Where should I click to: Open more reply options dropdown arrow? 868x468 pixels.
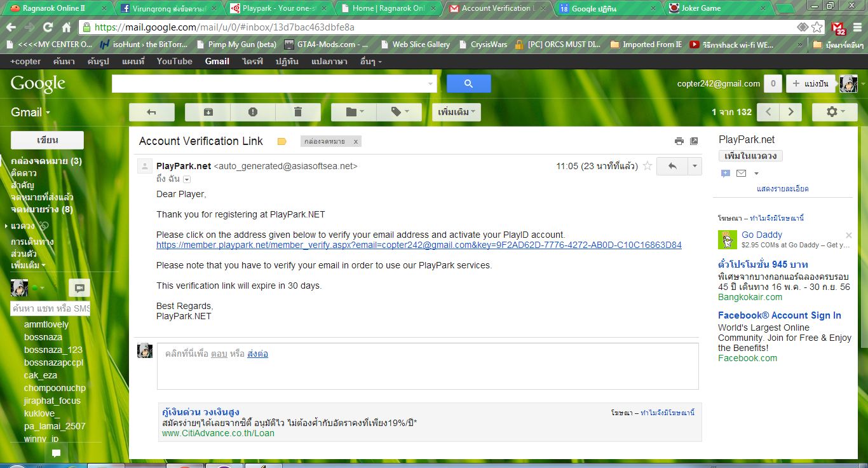(695, 166)
